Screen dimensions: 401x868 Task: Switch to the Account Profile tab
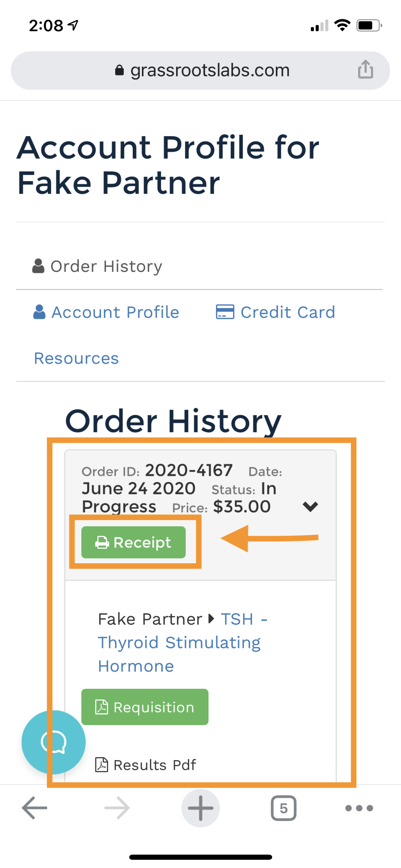coord(106,312)
